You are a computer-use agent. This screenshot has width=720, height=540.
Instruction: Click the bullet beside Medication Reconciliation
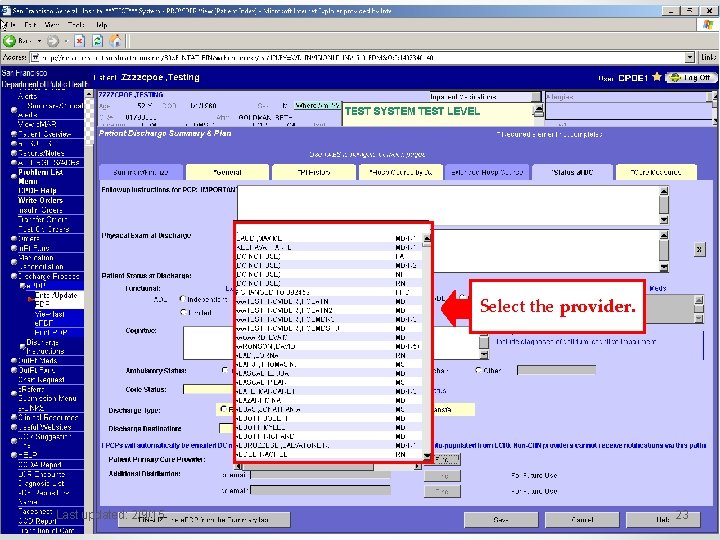click(x=14, y=262)
